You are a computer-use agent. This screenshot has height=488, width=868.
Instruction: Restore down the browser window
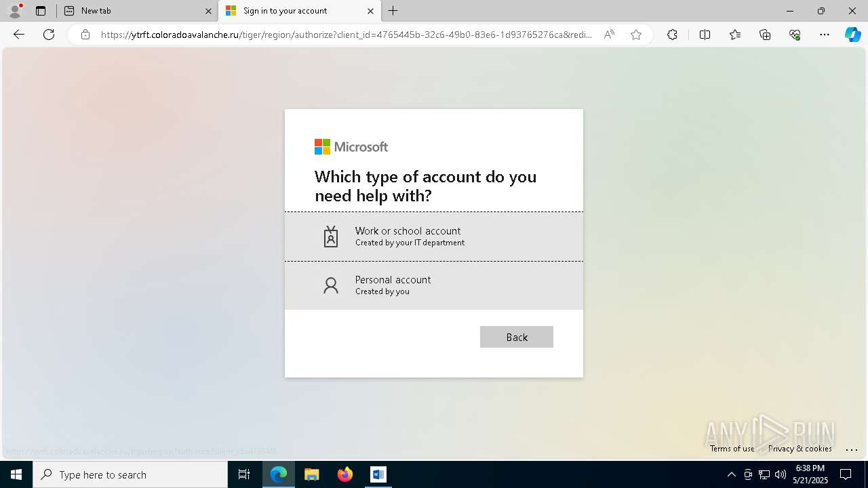821,11
